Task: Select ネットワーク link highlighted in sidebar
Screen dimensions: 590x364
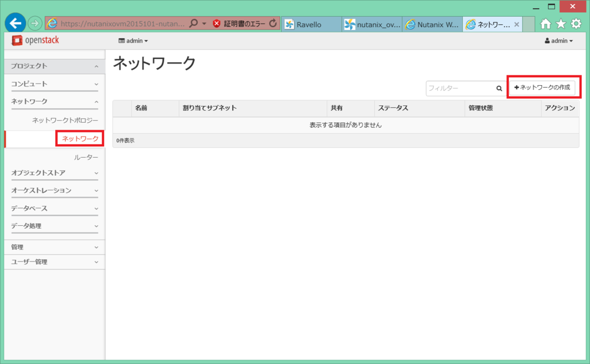Action: pyautogui.click(x=80, y=139)
